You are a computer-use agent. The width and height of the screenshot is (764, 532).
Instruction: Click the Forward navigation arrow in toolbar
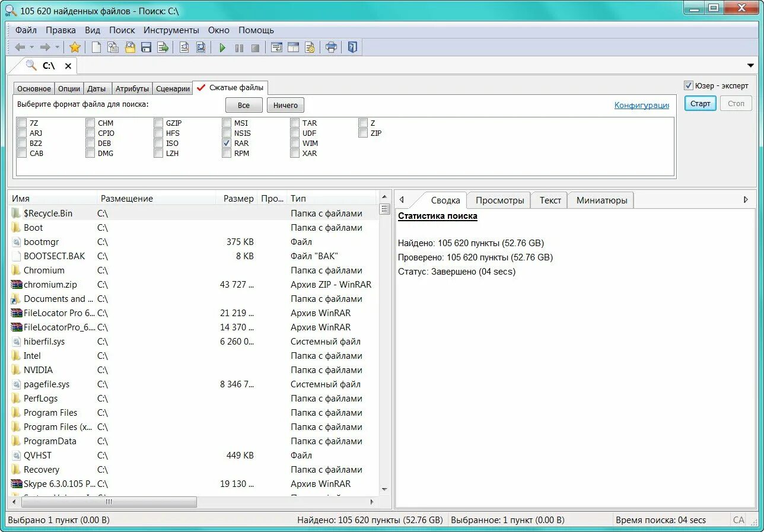pos(45,47)
